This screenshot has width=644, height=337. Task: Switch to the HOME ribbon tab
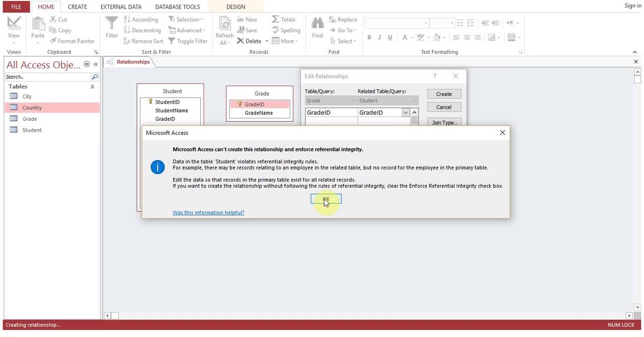46,7
